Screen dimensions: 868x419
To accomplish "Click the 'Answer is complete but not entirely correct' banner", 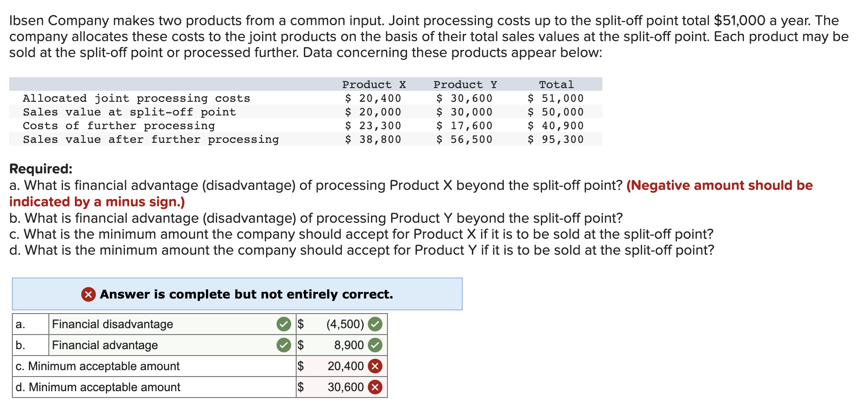I will pyautogui.click(x=237, y=294).
